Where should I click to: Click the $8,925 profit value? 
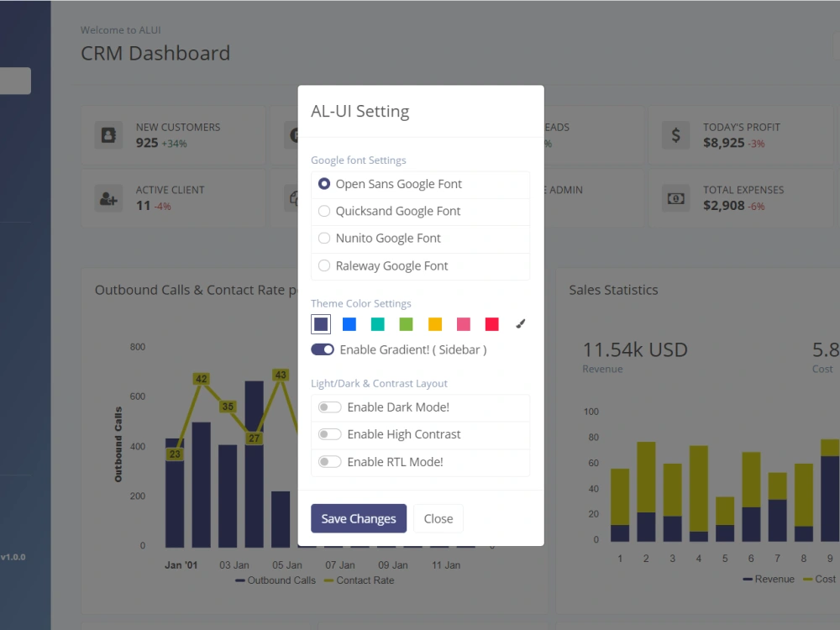click(724, 143)
